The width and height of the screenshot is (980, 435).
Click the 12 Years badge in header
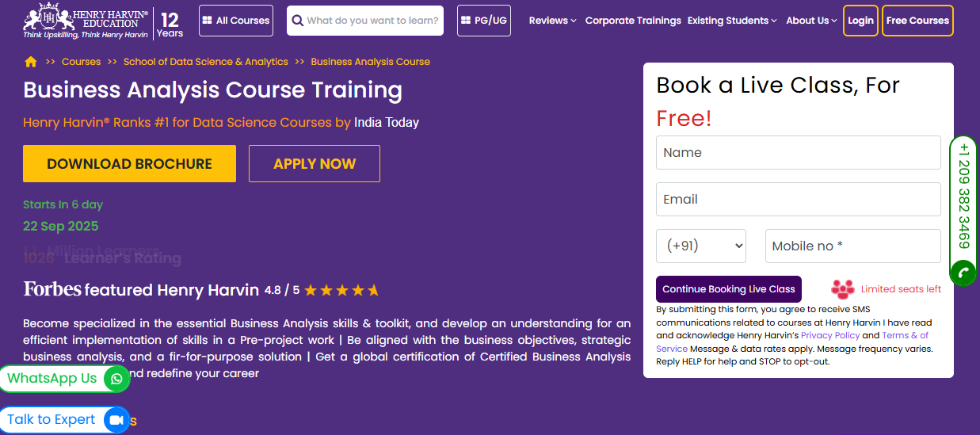170,24
